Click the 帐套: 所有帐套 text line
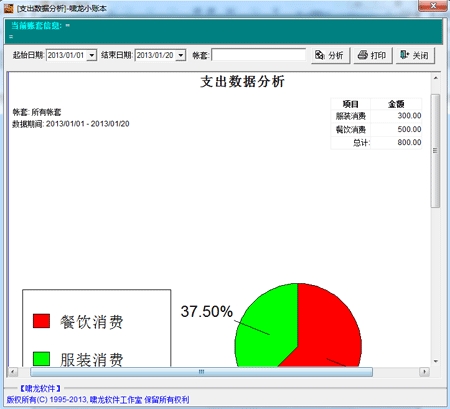The image size is (450, 409). 37,112
